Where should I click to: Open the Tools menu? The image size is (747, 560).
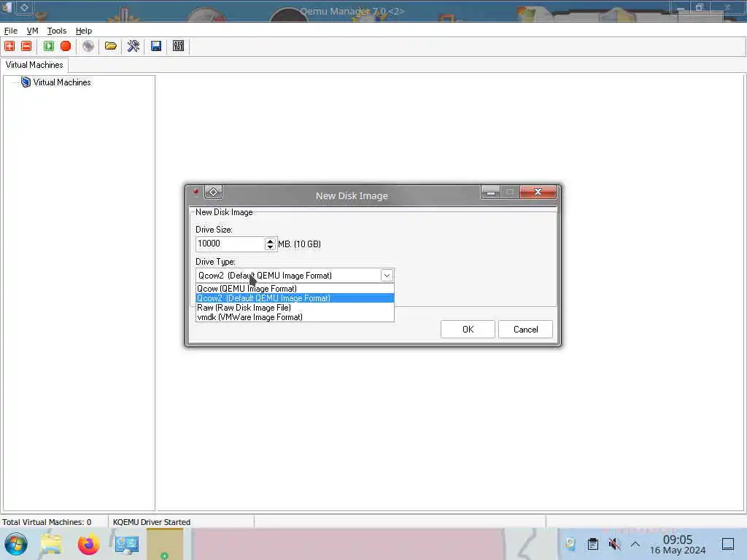tap(57, 31)
